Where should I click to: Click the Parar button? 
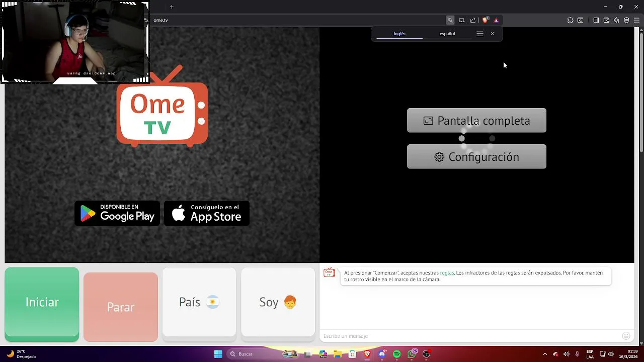pyautogui.click(x=121, y=307)
